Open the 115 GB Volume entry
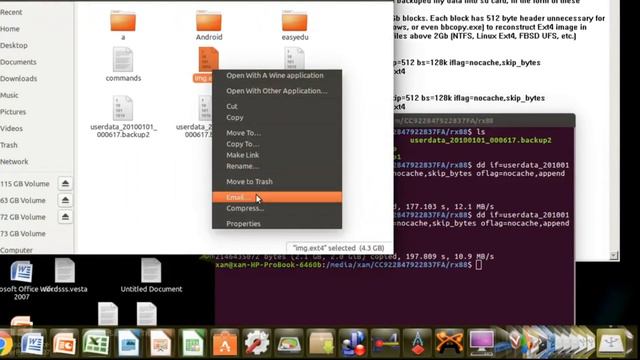This screenshot has width=640, height=360. click(24, 184)
